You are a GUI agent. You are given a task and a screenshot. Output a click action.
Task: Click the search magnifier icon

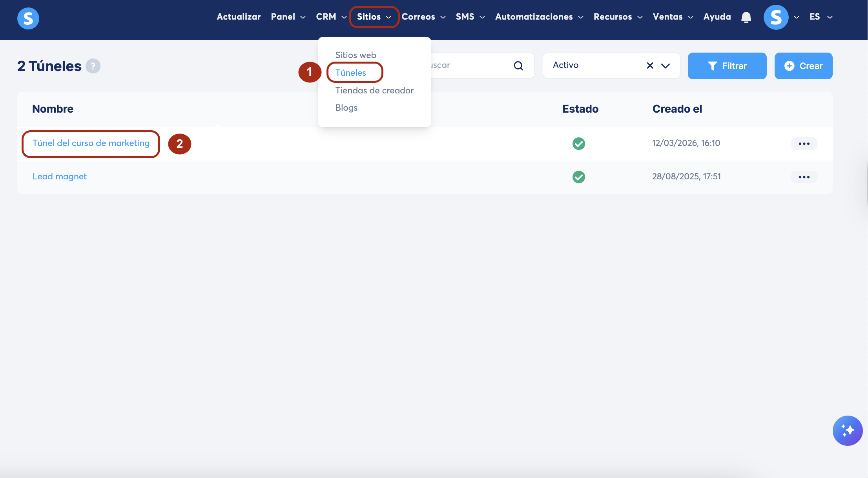(518, 66)
